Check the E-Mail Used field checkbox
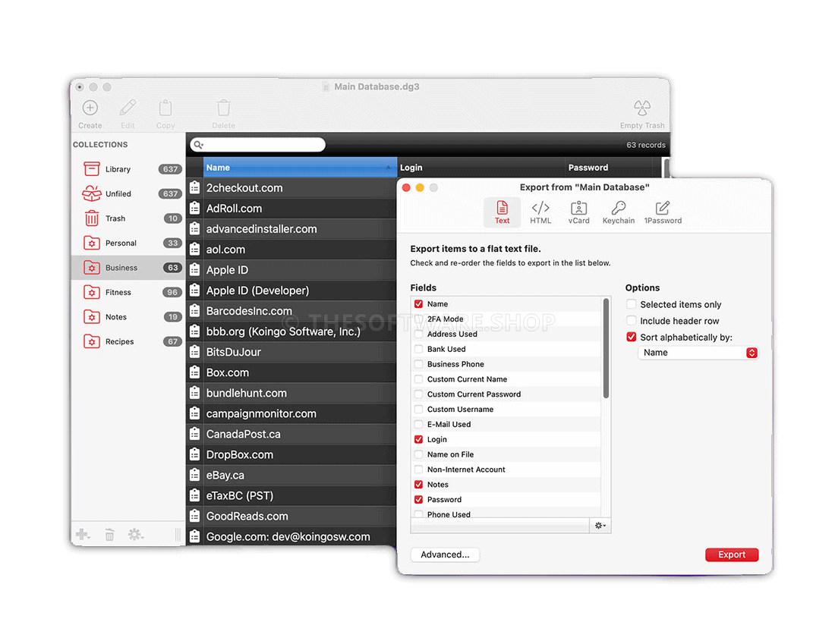The image size is (835, 644). coord(418,424)
